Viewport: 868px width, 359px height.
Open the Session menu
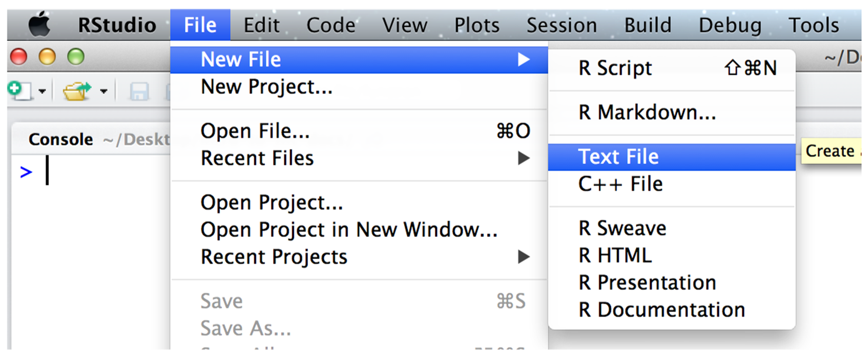click(x=561, y=24)
